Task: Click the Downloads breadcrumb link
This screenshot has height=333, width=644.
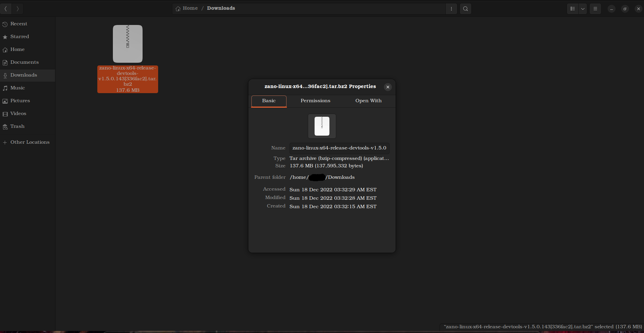Action: [x=221, y=8]
